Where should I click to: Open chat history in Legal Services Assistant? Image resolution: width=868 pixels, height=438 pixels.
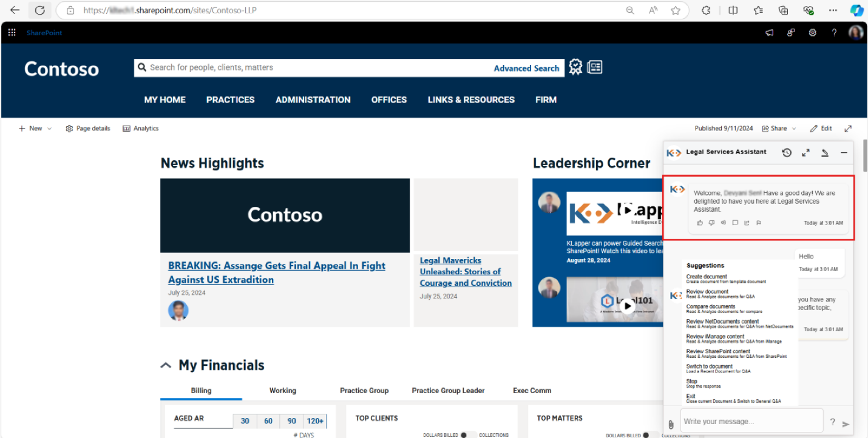click(787, 153)
